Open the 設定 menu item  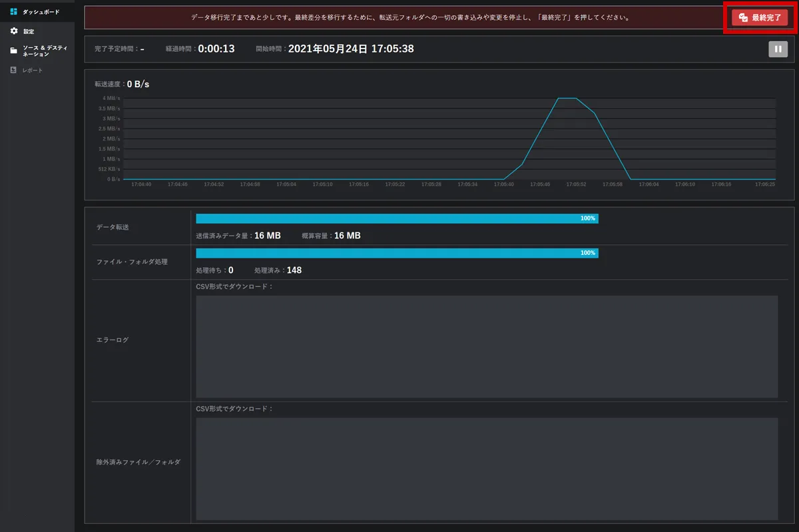point(29,31)
